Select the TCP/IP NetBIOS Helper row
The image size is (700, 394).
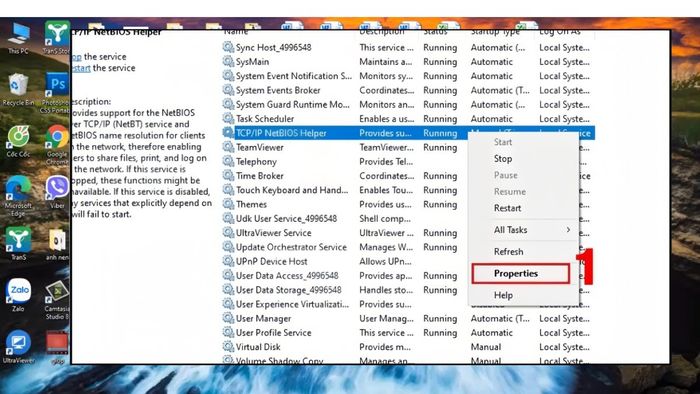(408, 133)
